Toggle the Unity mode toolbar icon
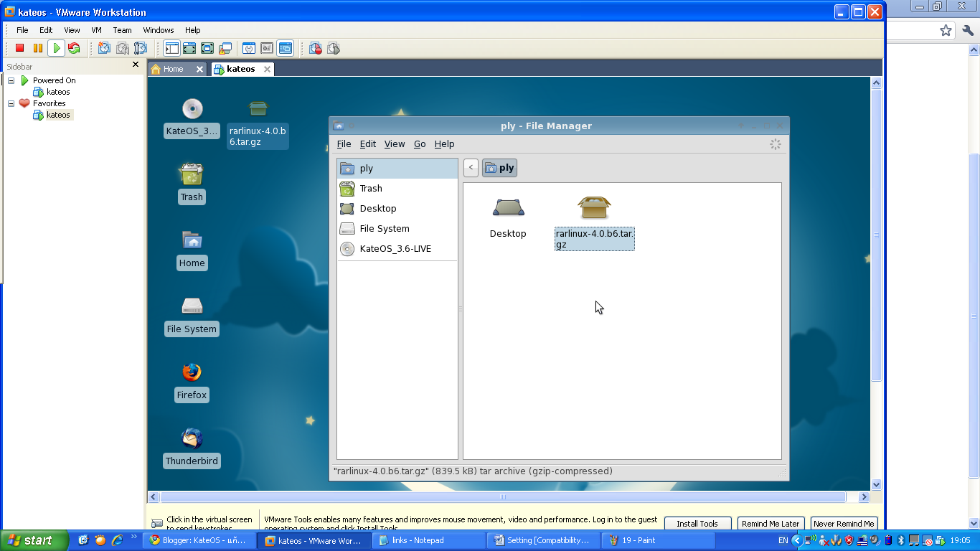 [225, 48]
